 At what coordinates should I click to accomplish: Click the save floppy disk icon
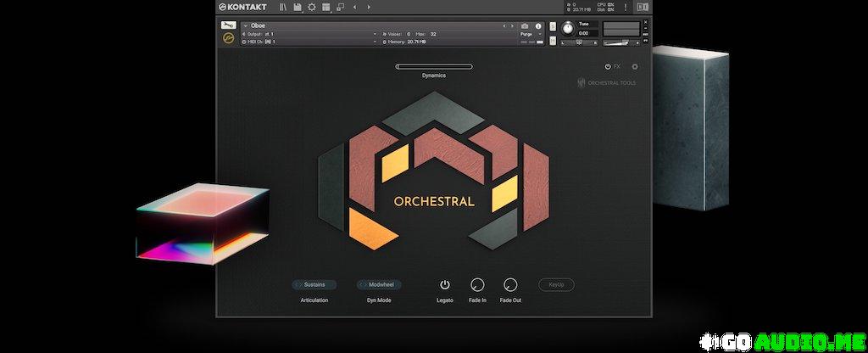(298, 7)
